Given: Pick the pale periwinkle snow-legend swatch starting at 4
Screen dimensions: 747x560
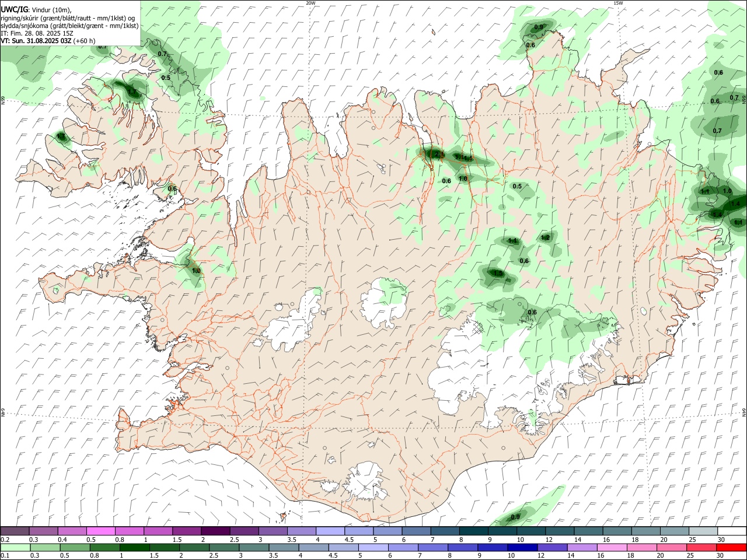Looking at the screenshot, I should tap(330, 531).
